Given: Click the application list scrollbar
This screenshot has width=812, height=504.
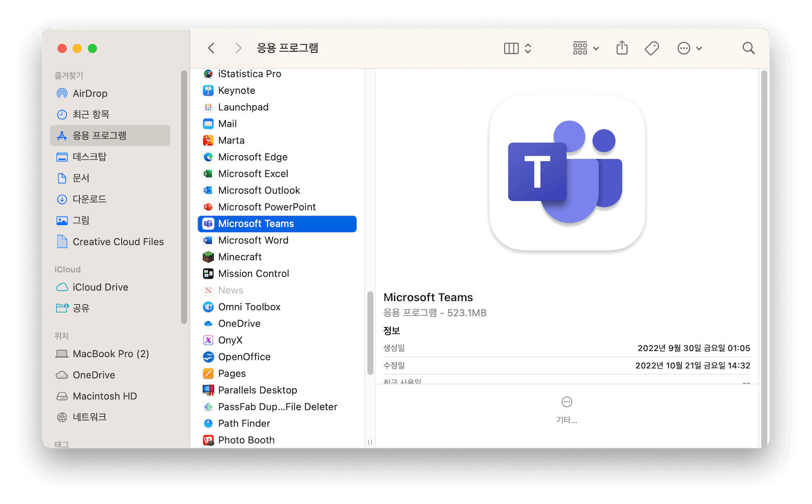Looking at the screenshot, I should pyautogui.click(x=370, y=333).
